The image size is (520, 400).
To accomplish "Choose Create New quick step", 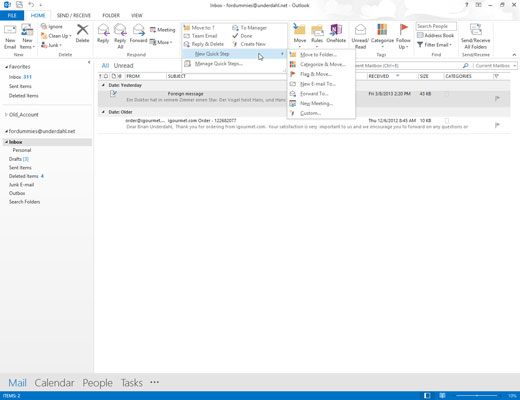I will 249,44.
